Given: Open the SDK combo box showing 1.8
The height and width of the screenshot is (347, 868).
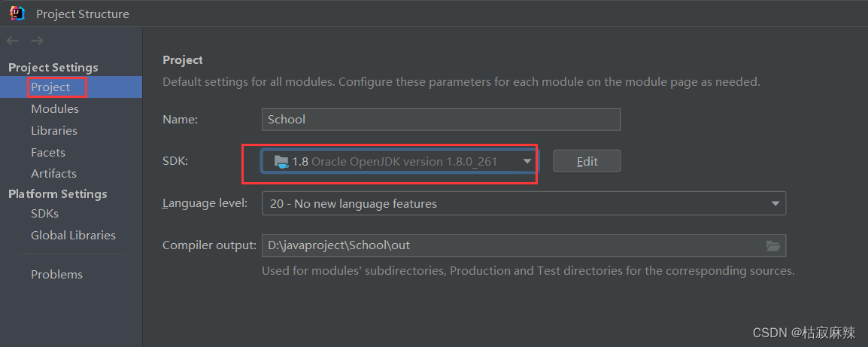Looking at the screenshot, I should [399, 161].
